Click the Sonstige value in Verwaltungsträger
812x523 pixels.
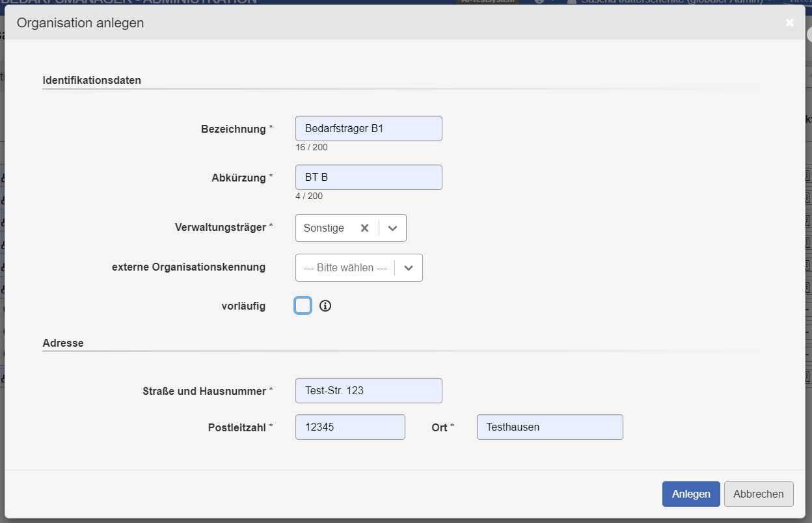(x=324, y=228)
